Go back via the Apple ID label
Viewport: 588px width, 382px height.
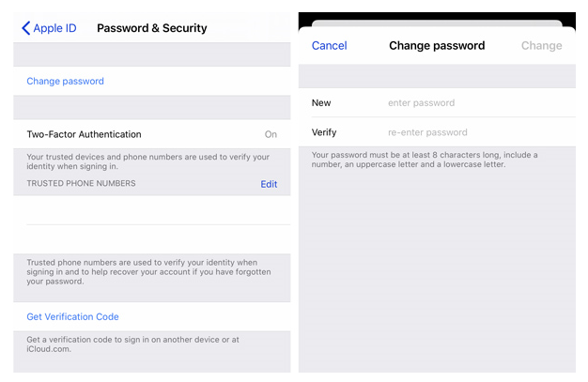[54, 28]
